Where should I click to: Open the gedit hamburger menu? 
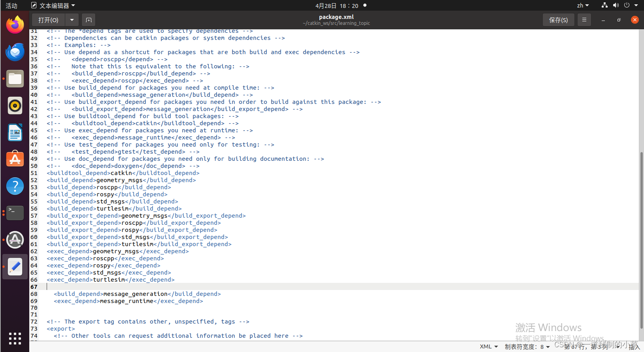(584, 20)
